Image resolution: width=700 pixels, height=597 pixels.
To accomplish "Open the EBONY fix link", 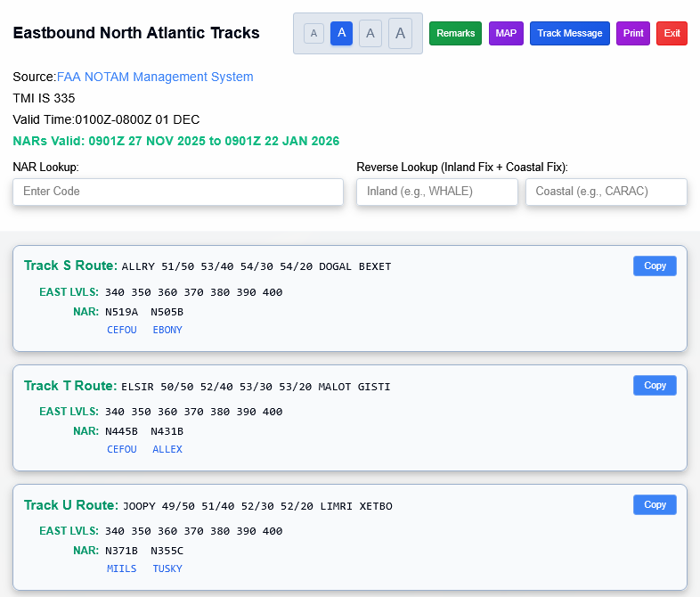I will tap(167, 330).
